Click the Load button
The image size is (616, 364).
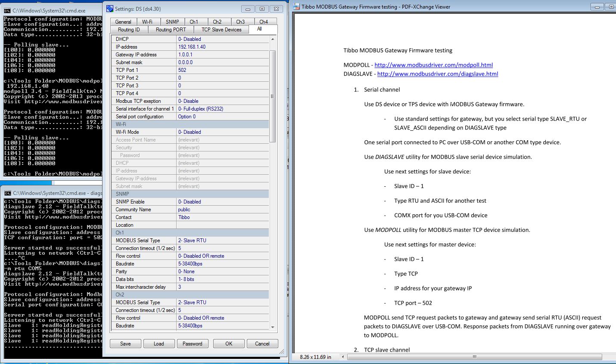tap(159, 344)
